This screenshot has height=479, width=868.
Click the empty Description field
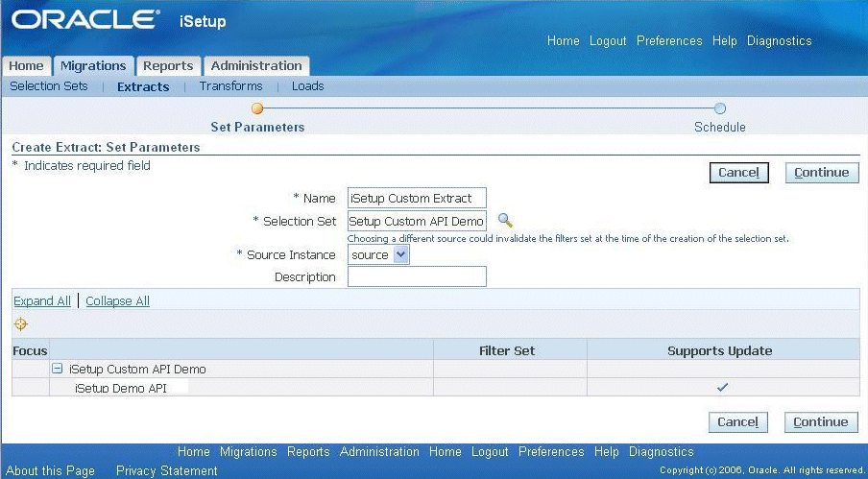pos(417,276)
